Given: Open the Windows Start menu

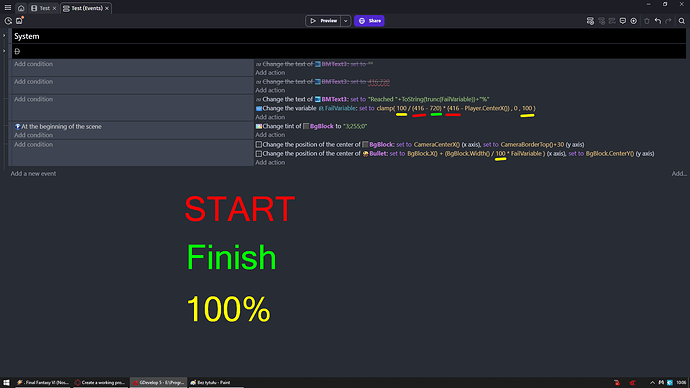Looking at the screenshot, I should coord(6,383).
